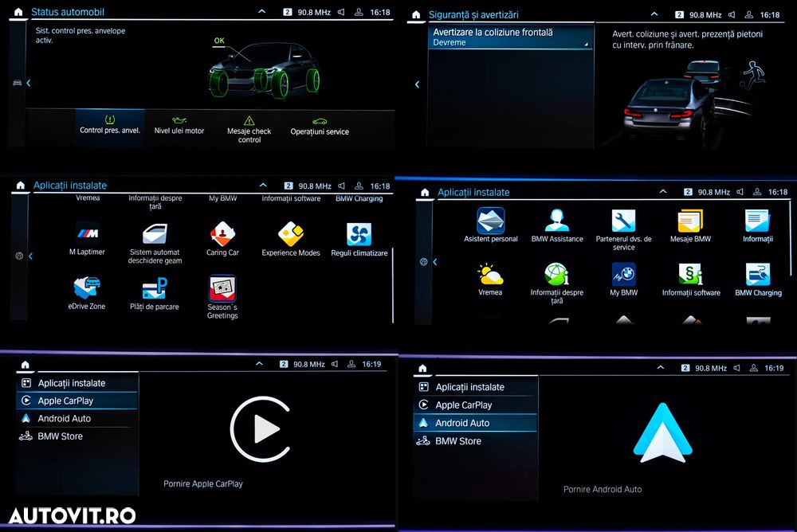Open Informații app beside Mesaje BMW

pos(757,225)
